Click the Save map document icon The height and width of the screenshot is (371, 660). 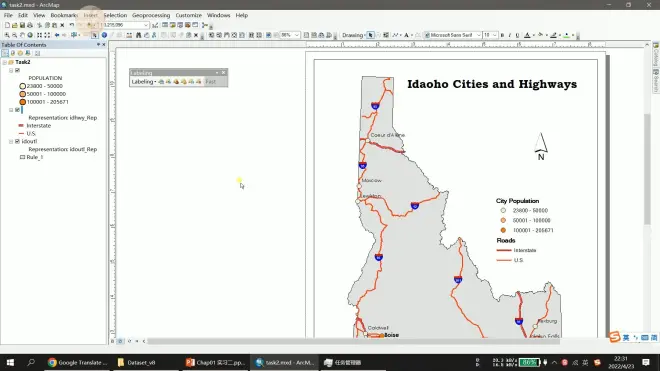[x=22, y=25]
